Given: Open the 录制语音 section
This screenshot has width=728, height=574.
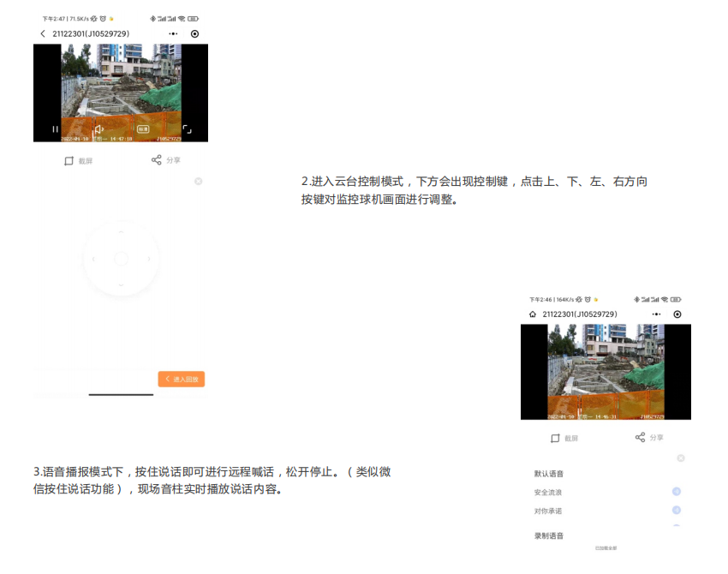Looking at the screenshot, I should (549, 535).
